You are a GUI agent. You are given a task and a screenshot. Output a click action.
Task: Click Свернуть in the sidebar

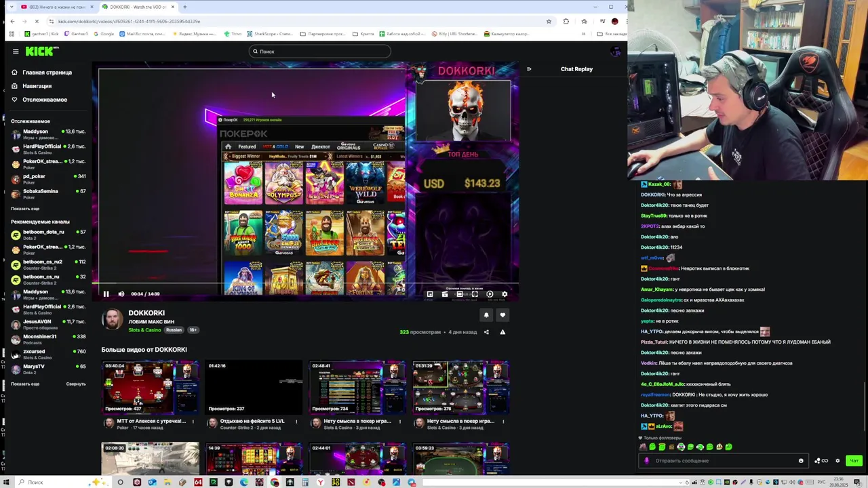76,384
